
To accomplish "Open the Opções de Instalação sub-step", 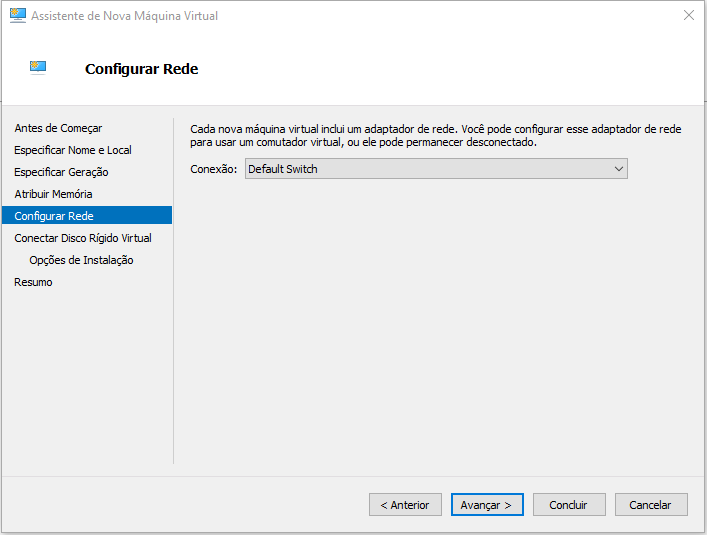I will pyautogui.click(x=81, y=260).
